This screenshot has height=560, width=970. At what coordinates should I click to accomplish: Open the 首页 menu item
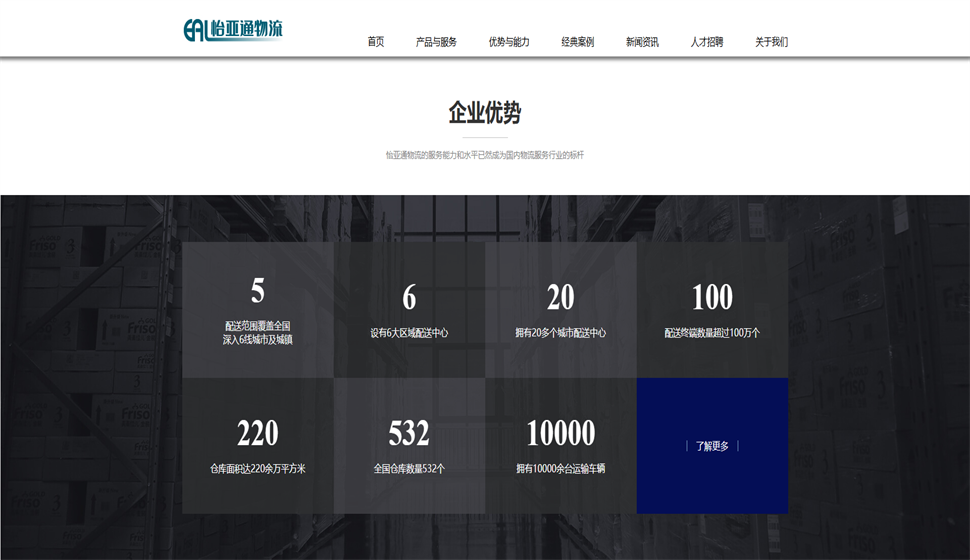(375, 42)
